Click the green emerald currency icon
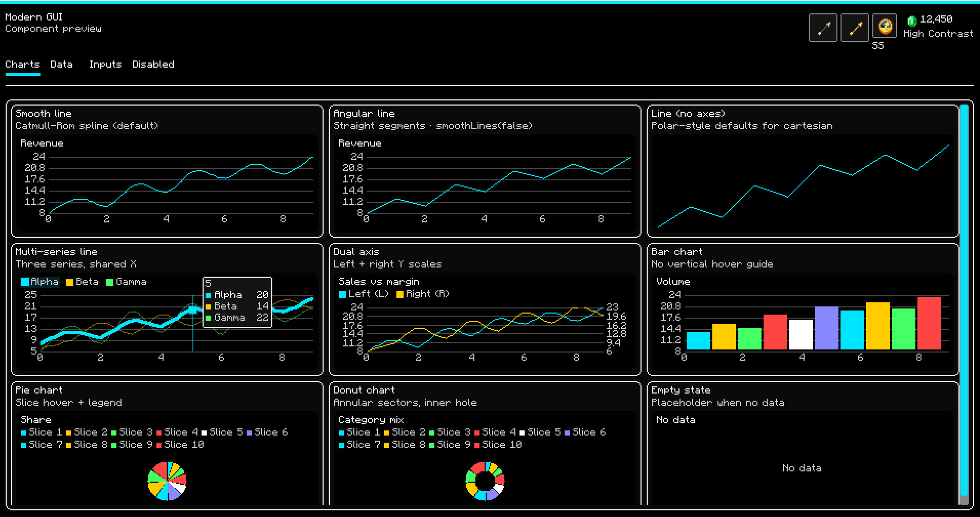The height and width of the screenshot is (517, 980). (912, 20)
